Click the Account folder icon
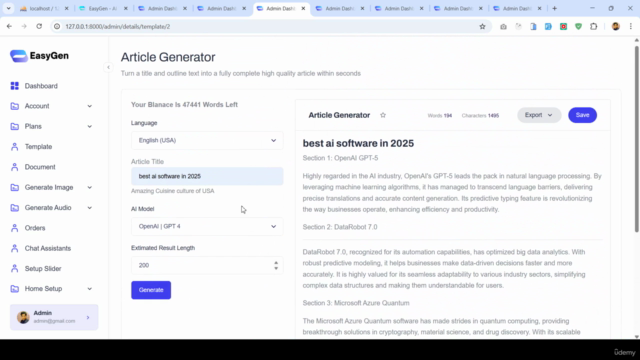640x360 pixels. (15, 106)
